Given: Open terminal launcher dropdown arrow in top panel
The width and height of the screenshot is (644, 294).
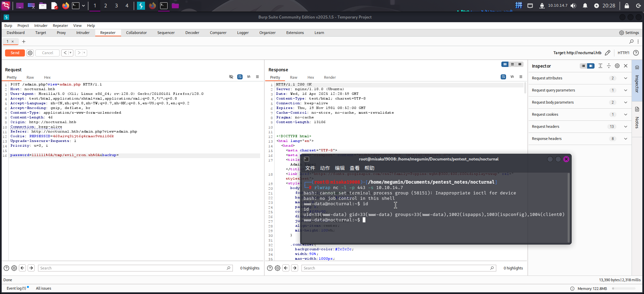Looking at the screenshot, I should point(83,6).
